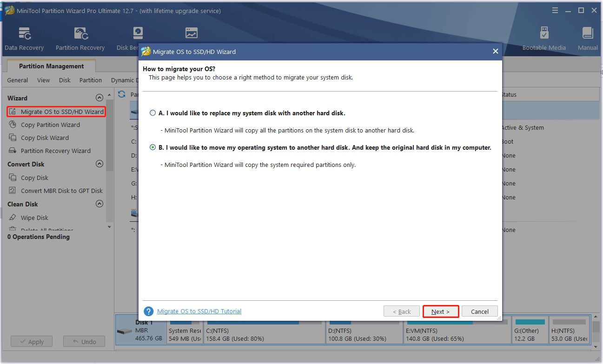Click sidebar scroll up arrow
The height and width of the screenshot is (364, 603).
pos(110,94)
